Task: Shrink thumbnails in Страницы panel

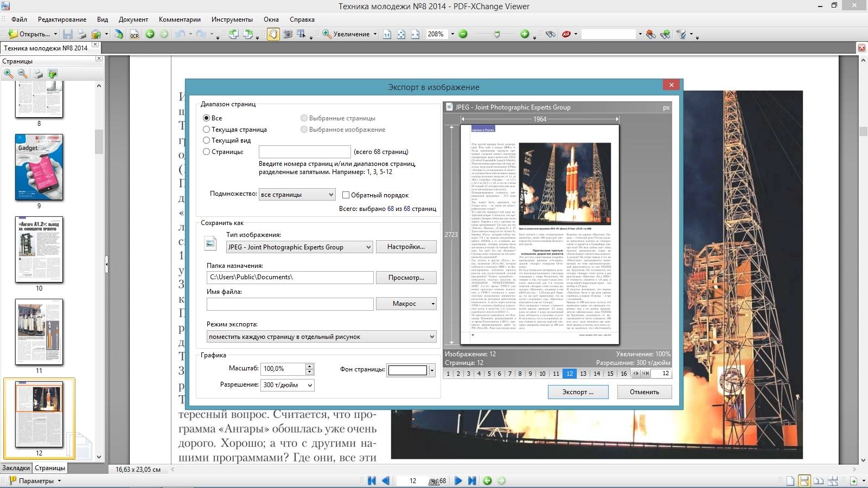Action: click(x=23, y=73)
